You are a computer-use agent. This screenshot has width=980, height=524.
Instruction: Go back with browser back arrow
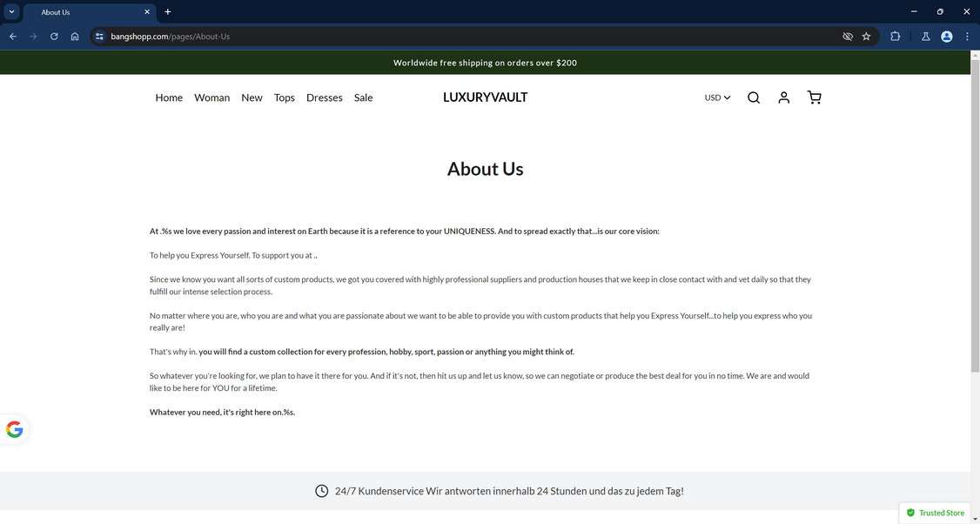(x=12, y=37)
